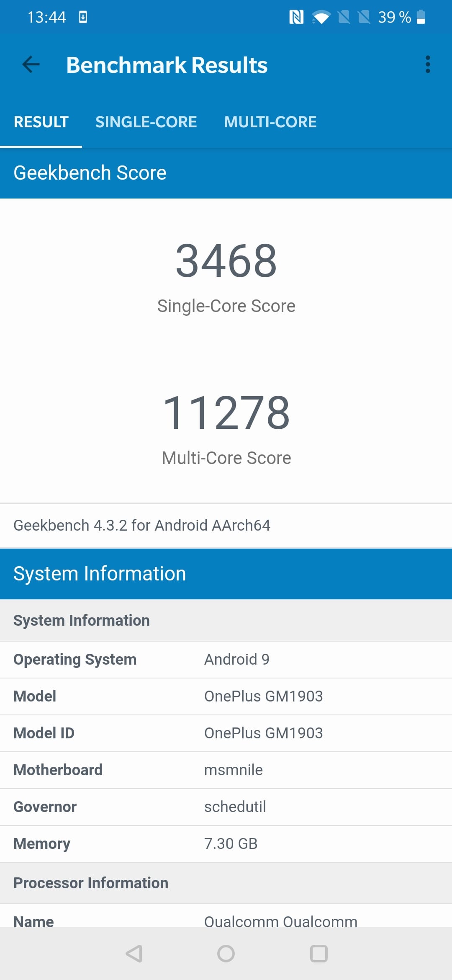Tap the 13:44 clock in the status bar

click(x=47, y=17)
